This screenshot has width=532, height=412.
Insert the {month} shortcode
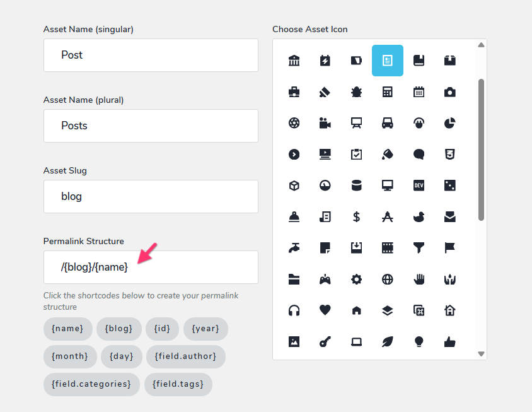point(70,356)
